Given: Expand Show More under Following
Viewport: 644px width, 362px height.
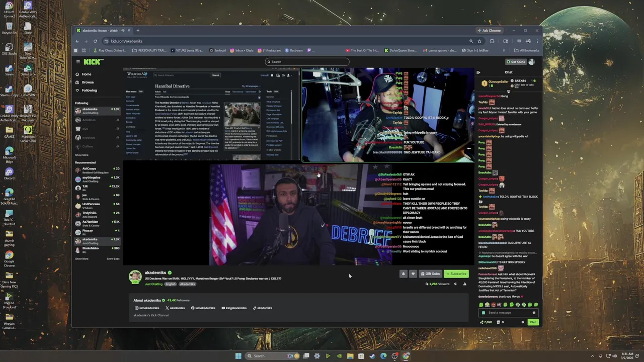Looking at the screenshot, I should point(82,155).
